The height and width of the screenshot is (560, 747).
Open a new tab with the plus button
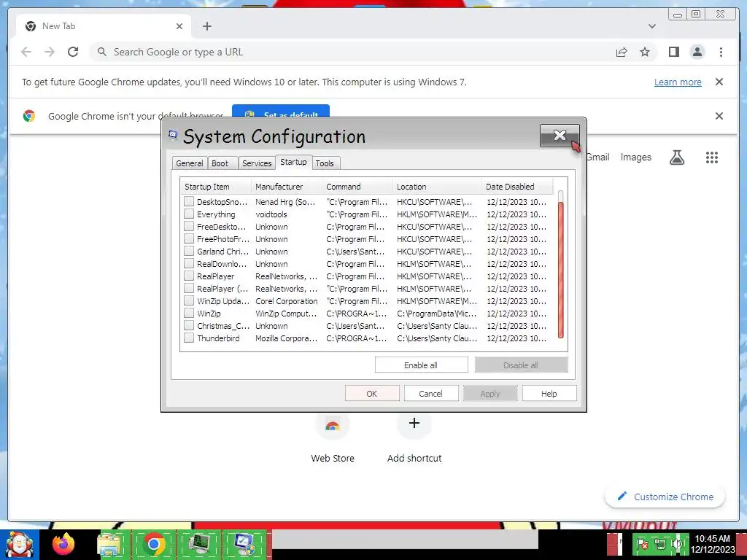coord(206,26)
